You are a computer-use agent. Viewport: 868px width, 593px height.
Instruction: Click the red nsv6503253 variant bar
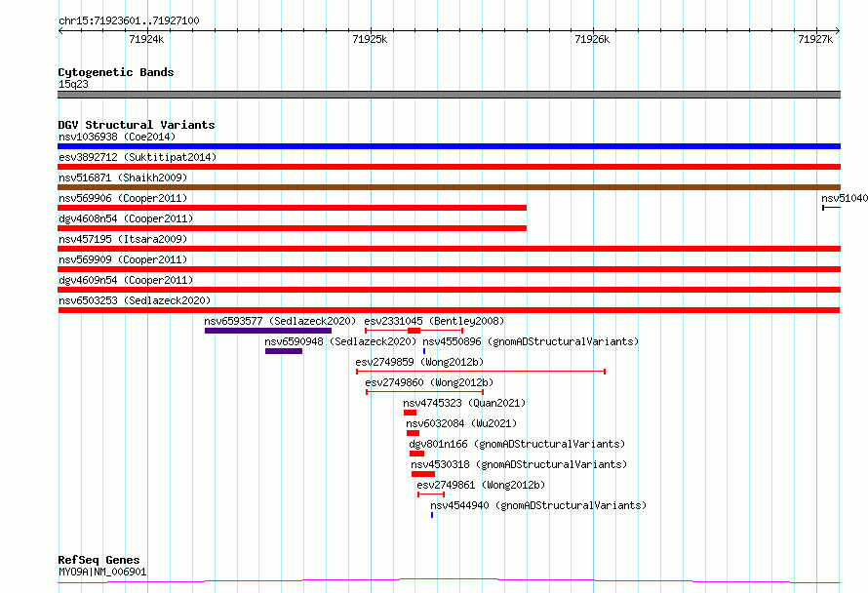(449, 310)
